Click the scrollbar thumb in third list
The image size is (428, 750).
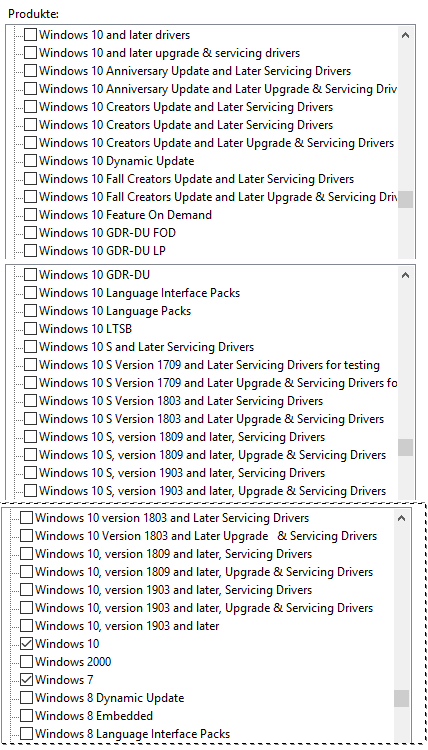pyautogui.click(x=402, y=698)
